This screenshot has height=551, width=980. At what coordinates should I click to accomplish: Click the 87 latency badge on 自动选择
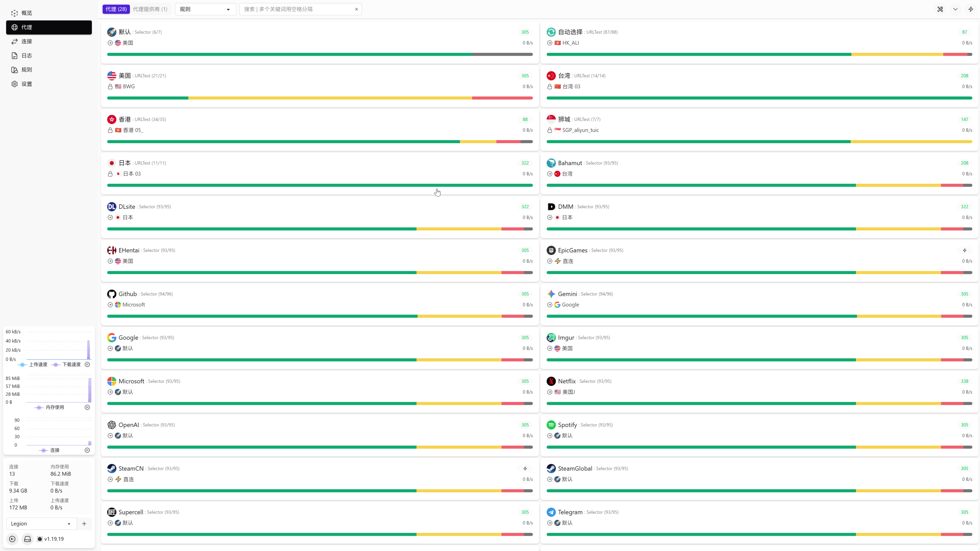click(964, 32)
